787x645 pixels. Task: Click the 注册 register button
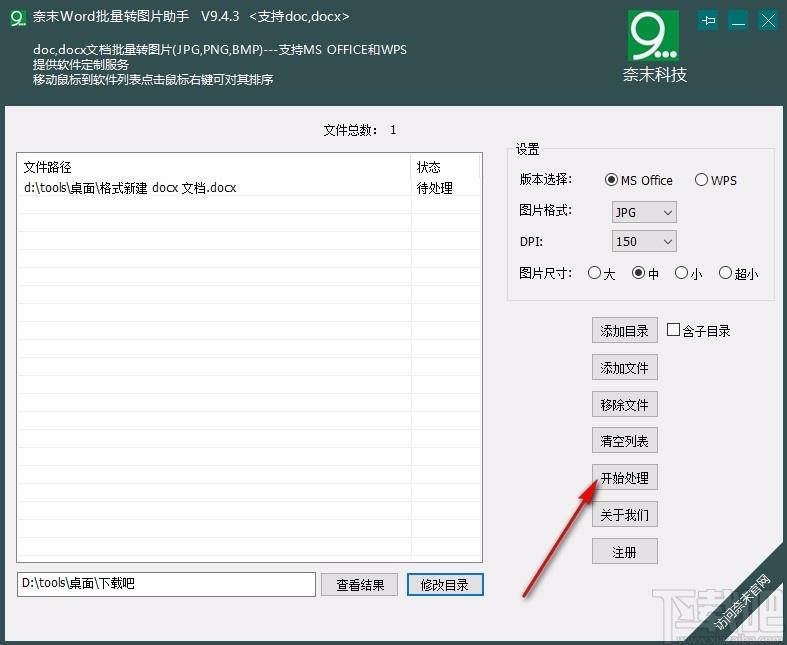(x=624, y=552)
